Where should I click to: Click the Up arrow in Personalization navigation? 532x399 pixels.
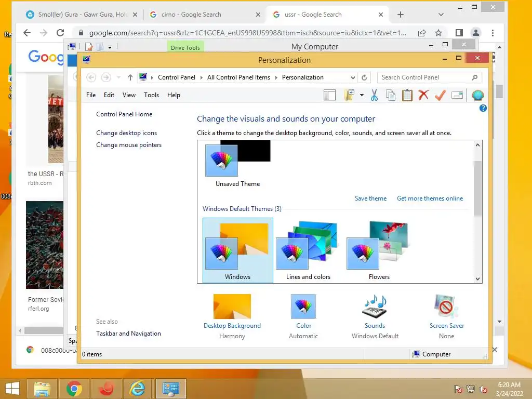pos(130,77)
